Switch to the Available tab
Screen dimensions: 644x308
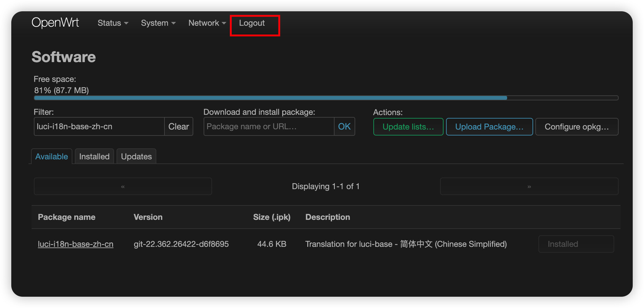tap(52, 156)
